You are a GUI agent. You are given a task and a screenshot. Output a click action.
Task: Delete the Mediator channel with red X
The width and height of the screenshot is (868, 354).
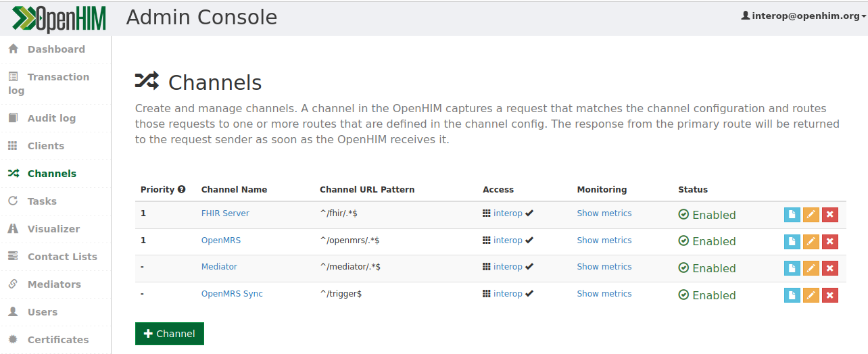(x=830, y=268)
